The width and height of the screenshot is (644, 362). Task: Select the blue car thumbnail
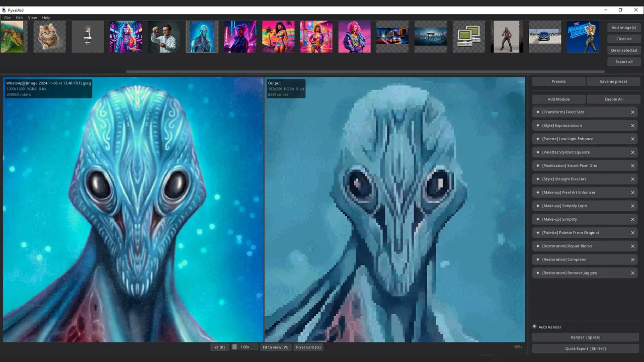click(545, 37)
